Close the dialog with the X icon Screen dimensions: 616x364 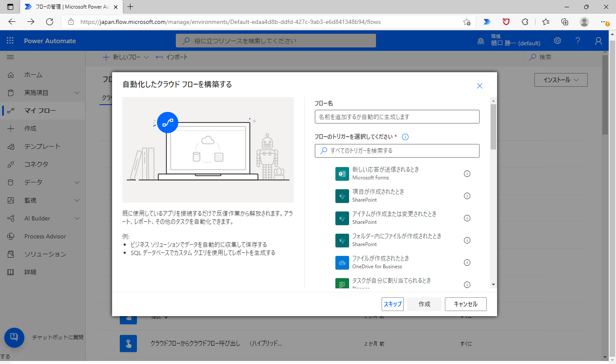click(x=480, y=86)
